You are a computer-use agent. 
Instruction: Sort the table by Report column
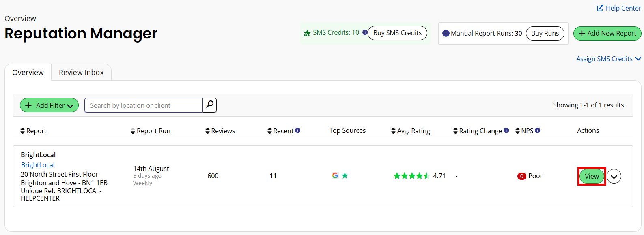33,131
